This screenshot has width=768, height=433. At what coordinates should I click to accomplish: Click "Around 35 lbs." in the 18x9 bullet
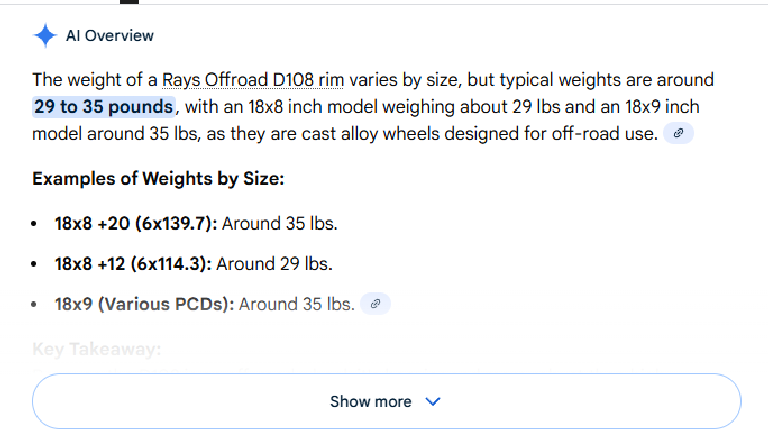297,304
